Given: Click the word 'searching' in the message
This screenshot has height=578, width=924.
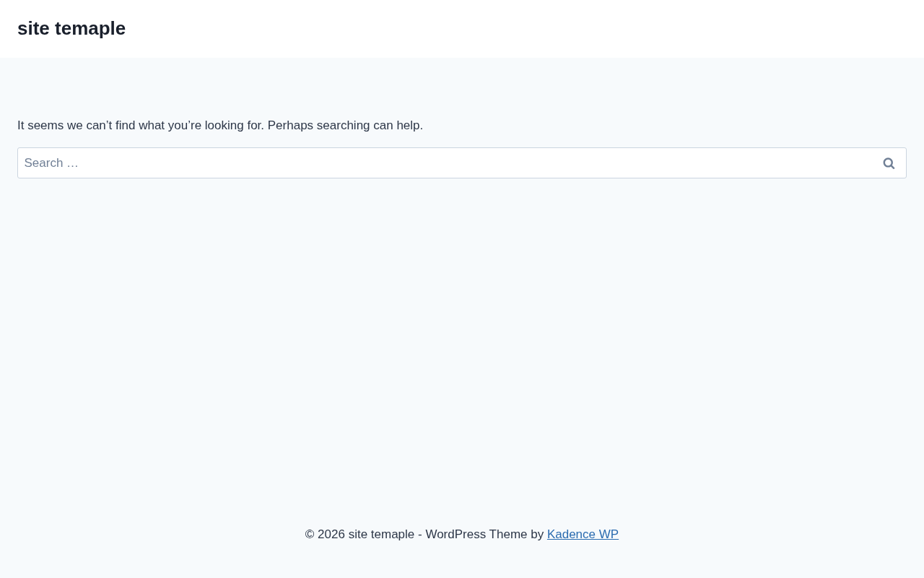Looking at the screenshot, I should pos(343,126).
